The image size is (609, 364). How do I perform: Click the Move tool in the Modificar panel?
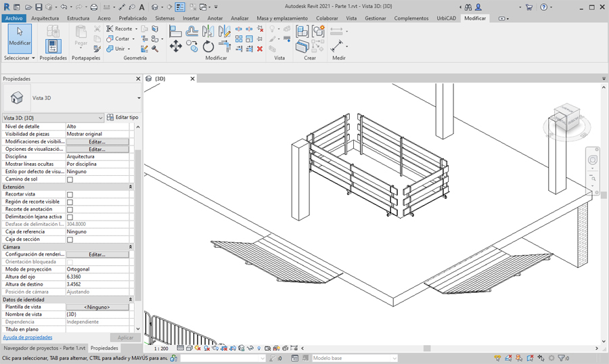tap(175, 46)
